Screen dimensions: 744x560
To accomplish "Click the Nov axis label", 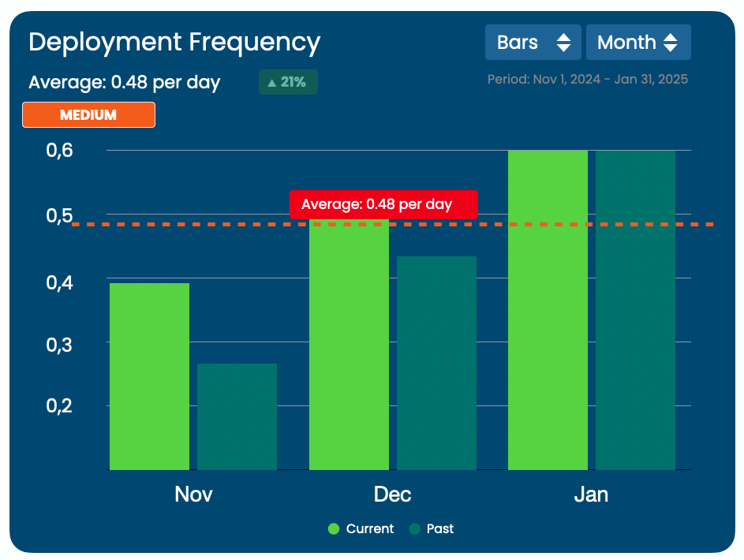I will (193, 495).
